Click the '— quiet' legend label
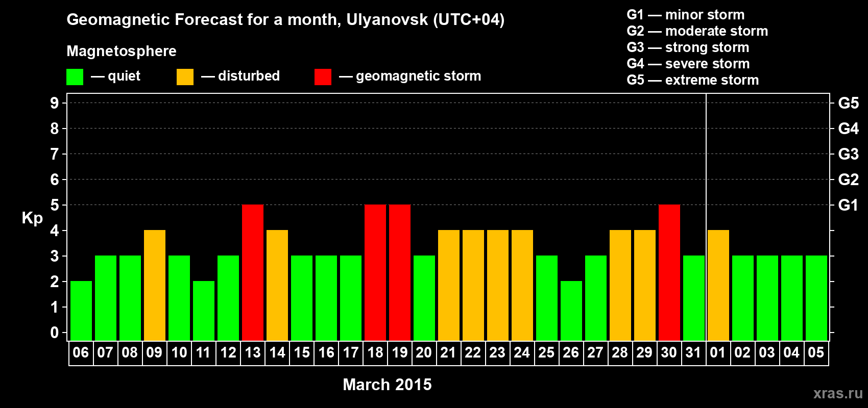This screenshot has width=868, height=408. [x=115, y=76]
